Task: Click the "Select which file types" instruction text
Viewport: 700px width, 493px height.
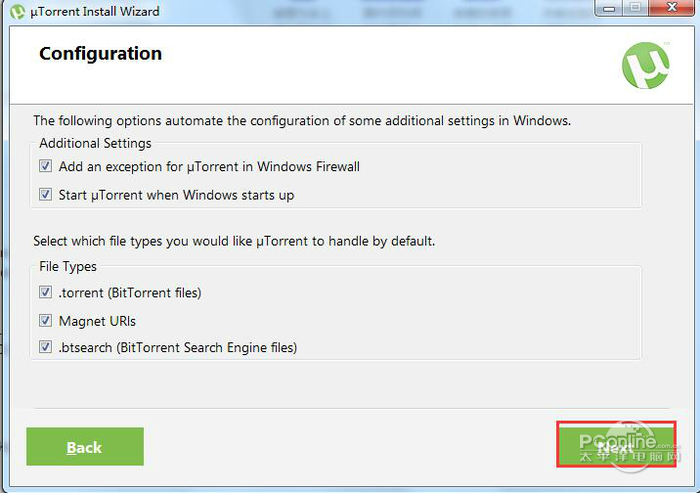Action: 234,241
